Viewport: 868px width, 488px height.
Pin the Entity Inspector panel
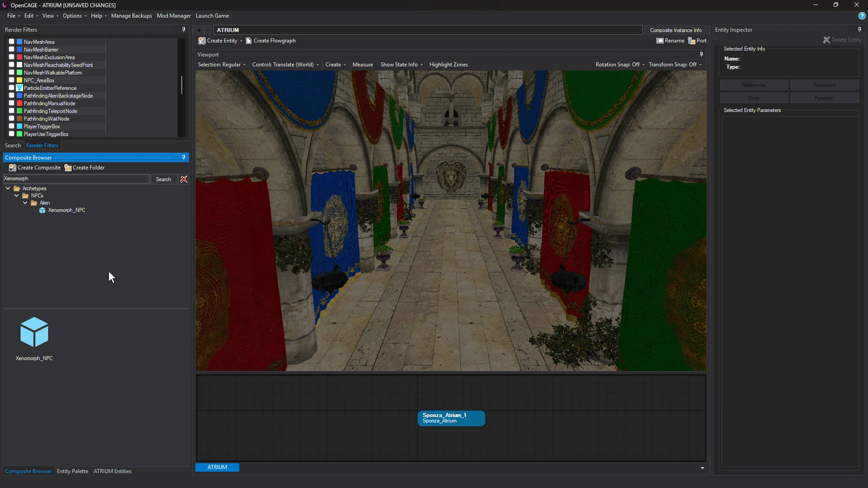859,30
